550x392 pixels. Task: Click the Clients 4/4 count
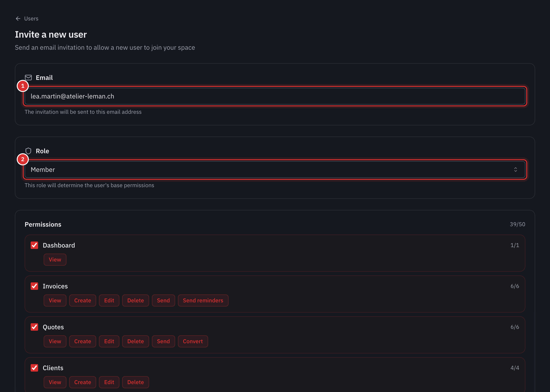(514, 368)
